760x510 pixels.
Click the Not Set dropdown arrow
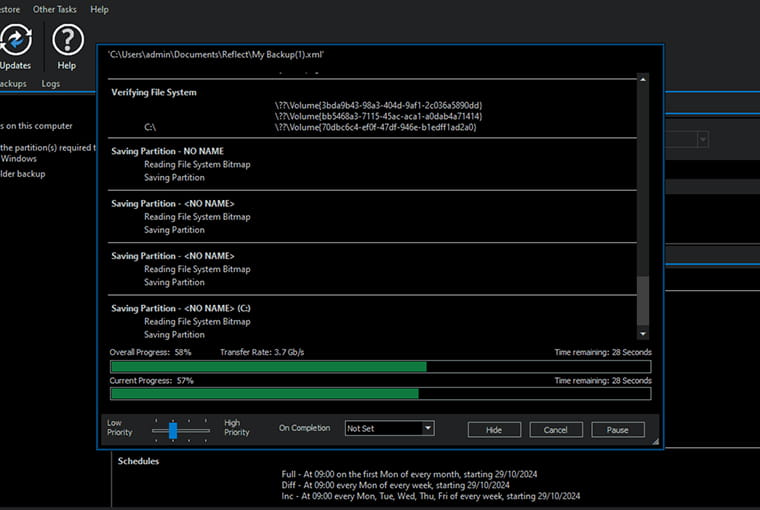click(428, 428)
